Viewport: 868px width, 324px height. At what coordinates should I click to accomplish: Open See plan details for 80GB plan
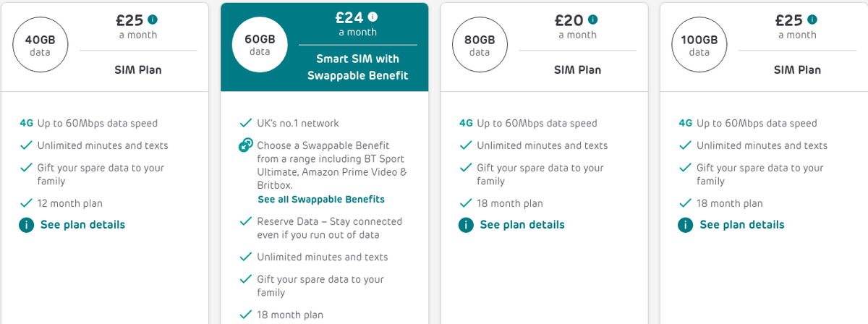click(522, 225)
